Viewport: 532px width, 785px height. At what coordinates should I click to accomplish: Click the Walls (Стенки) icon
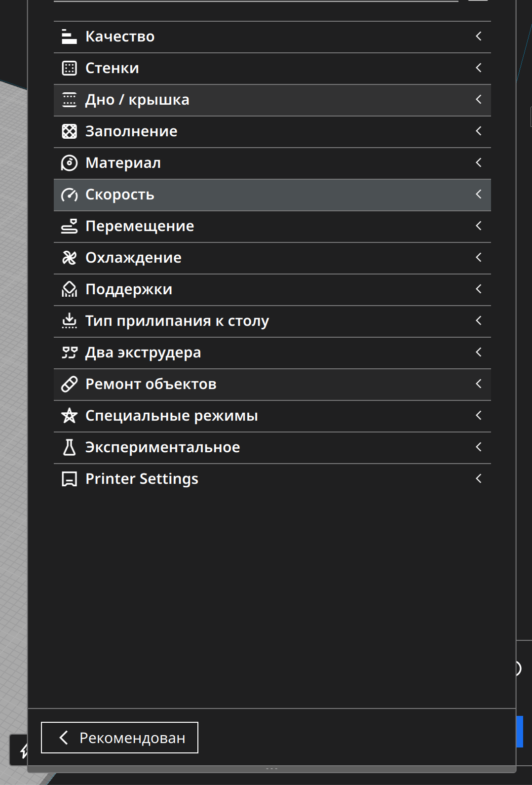point(69,68)
